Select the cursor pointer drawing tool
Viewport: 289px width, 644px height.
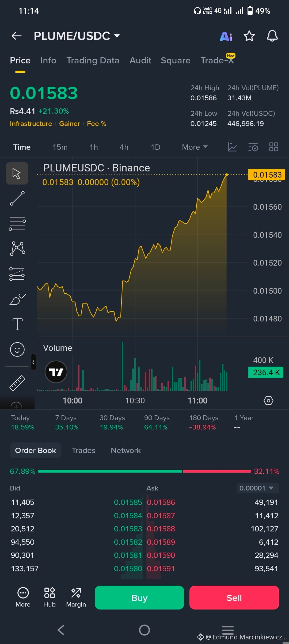(x=17, y=173)
